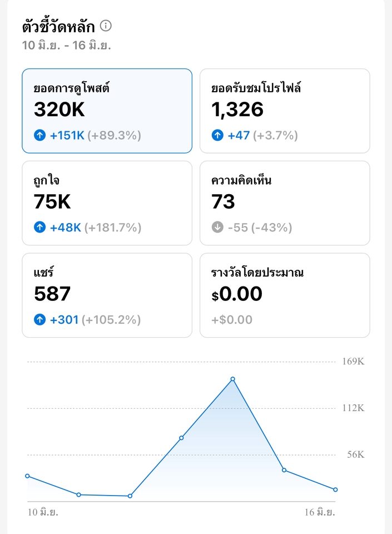Click the leftmost data point of the line chart
Viewport: 392px width, 534px height.
(26, 476)
